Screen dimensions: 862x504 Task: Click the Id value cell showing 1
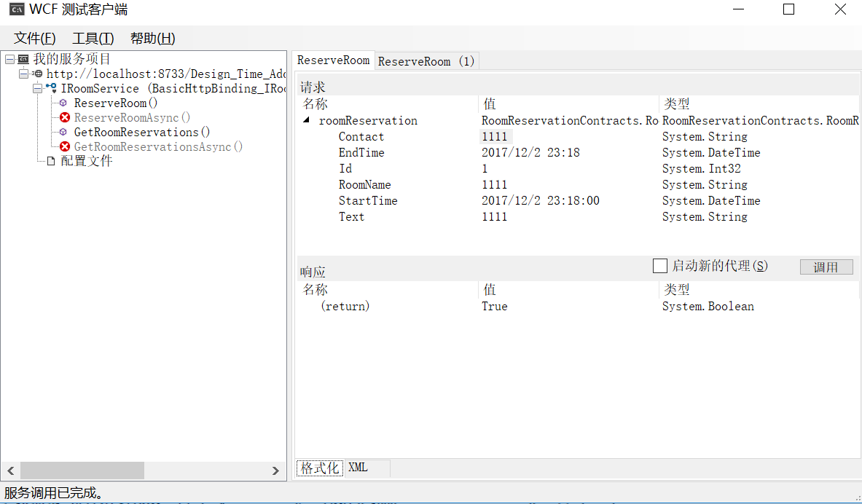485,168
